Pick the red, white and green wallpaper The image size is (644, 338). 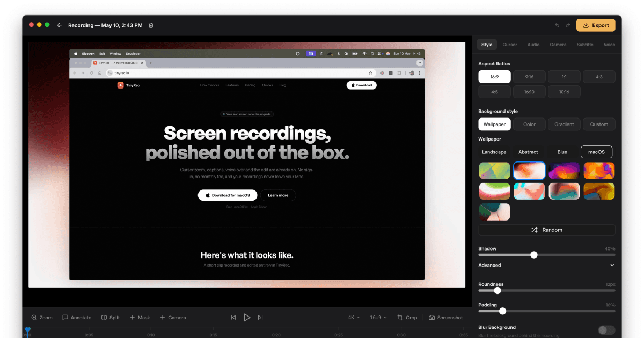[x=494, y=191]
